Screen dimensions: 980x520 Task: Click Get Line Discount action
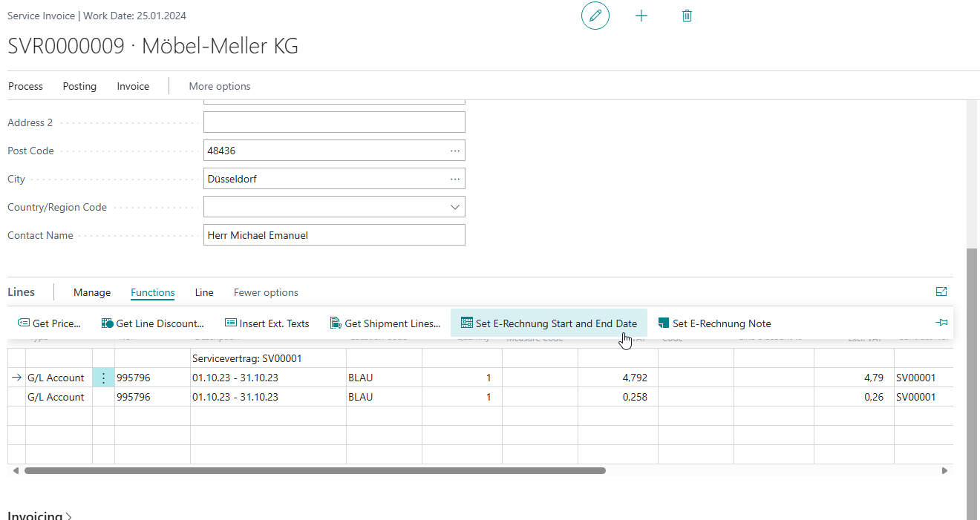[x=153, y=323]
